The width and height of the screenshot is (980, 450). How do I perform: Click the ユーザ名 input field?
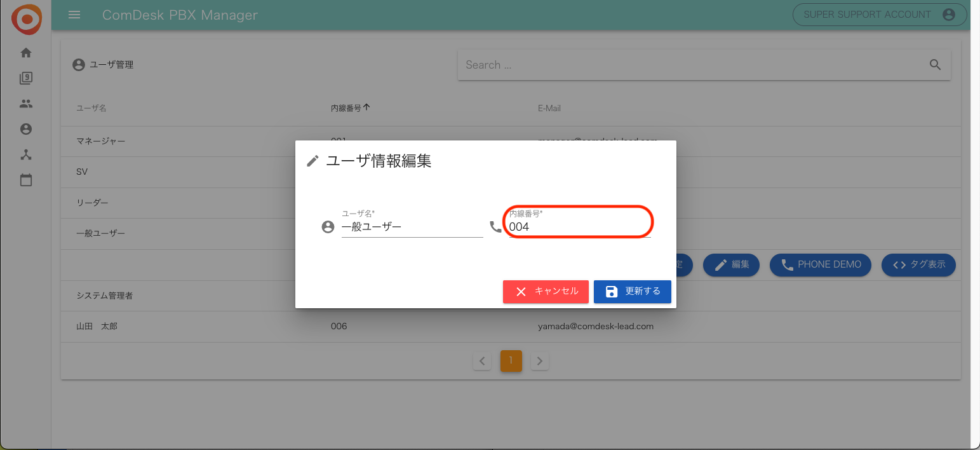(x=412, y=227)
